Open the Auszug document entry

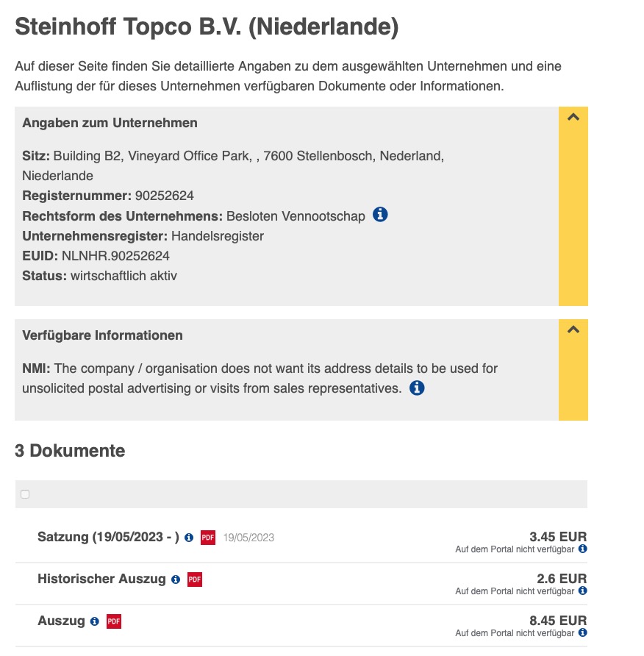[61, 621]
